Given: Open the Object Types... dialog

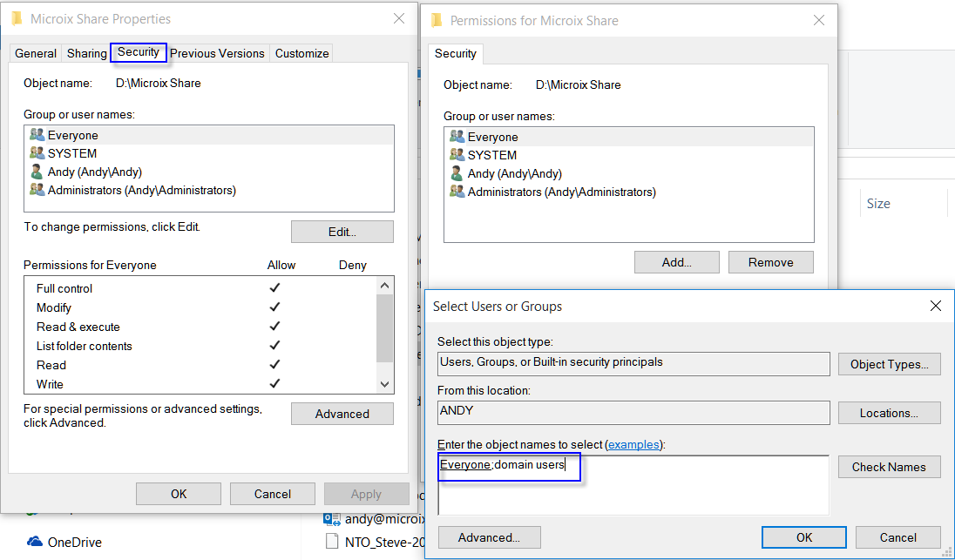Looking at the screenshot, I should click(889, 364).
